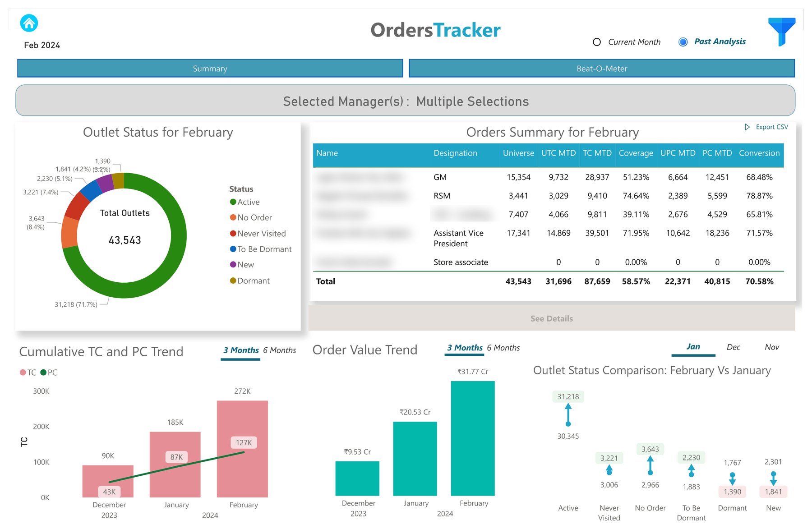Click the December TC bar in cumulative trend
Screen dimensions: 812x529
coord(108,481)
